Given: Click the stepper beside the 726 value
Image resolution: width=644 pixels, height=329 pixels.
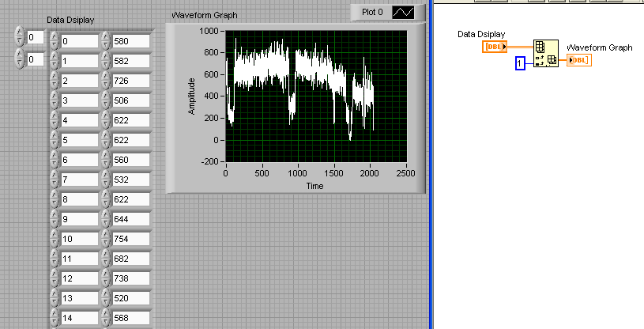Looking at the screenshot, I should (106, 80).
